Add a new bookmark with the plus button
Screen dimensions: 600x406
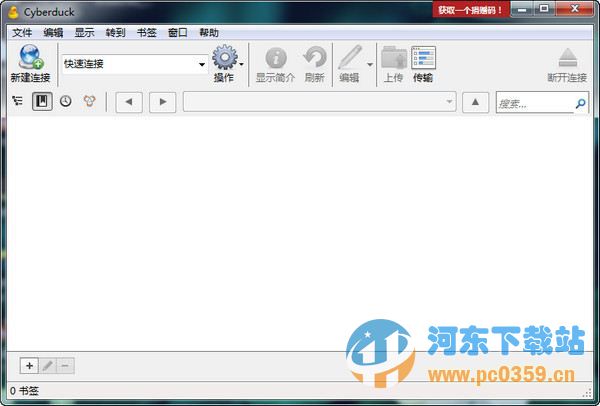coord(29,366)
